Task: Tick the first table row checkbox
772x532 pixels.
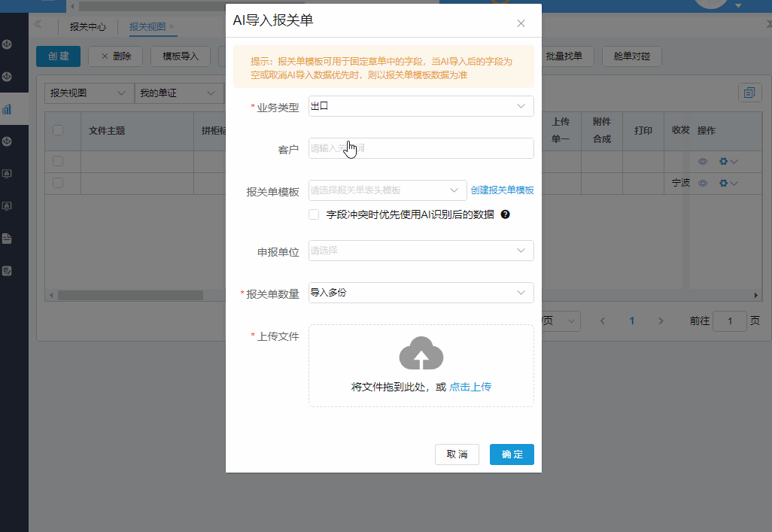Action: 58,161
